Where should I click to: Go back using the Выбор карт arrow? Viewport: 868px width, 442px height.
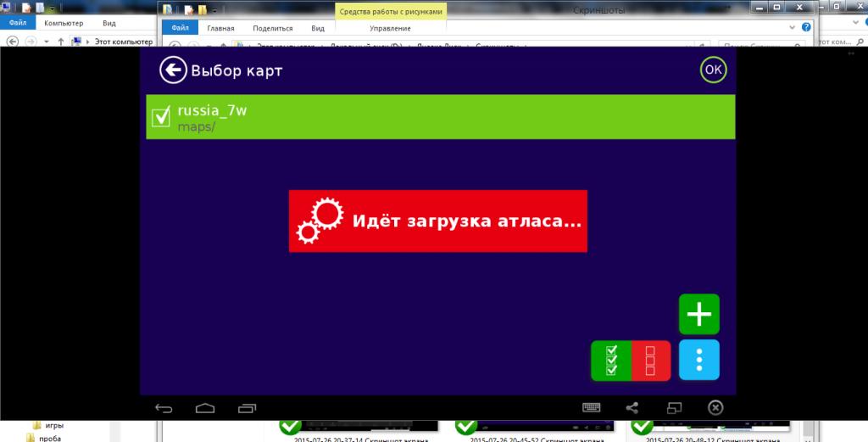click(173, 70)
